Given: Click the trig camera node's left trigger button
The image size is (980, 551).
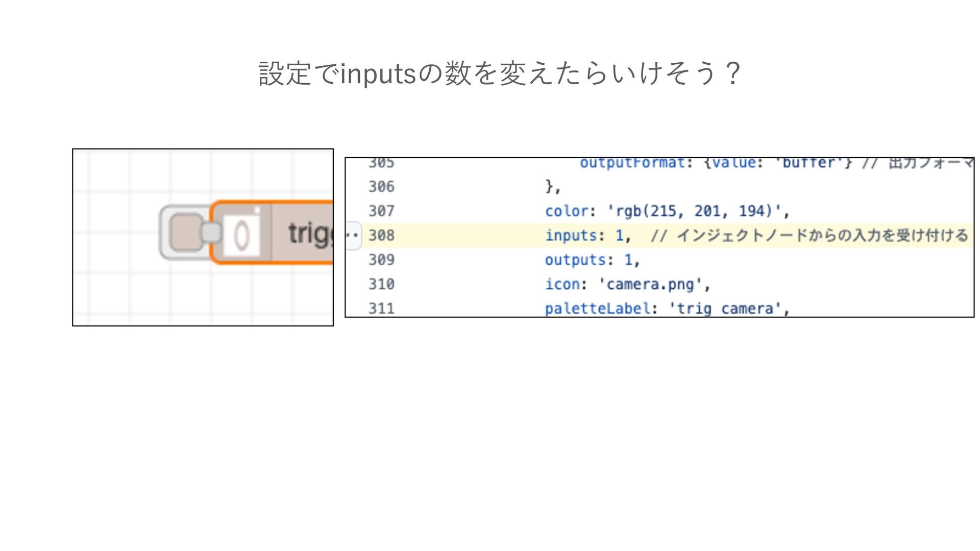Looking at the screenshot, I should point(185,233).
